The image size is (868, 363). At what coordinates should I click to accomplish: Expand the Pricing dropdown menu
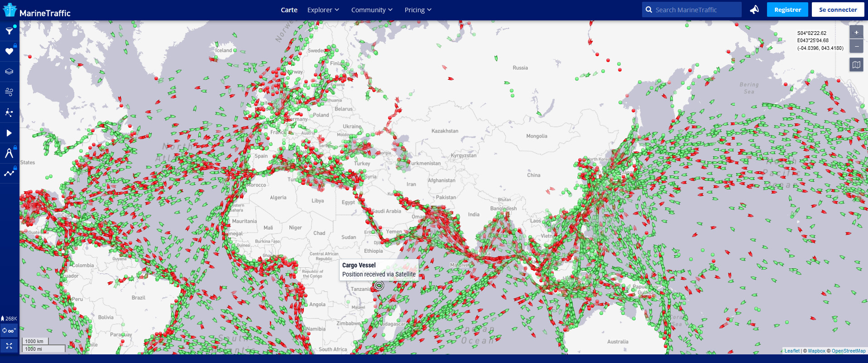point(417,10)
